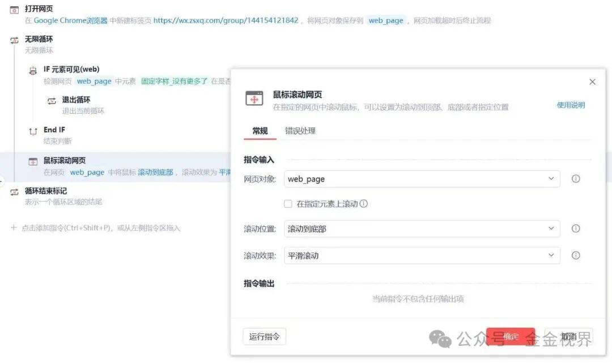Screen dimensions: 612x364
Task: Click the 无限循环 loop icon
Action: 14,40
